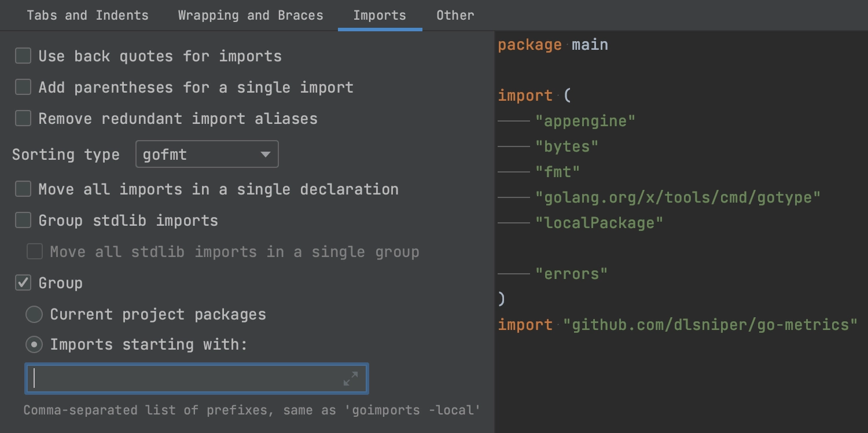Click the github.com/dlsniper/go-metrics import line
The width and height of the screenshot is (868, 433).
(x=678, y=325)
